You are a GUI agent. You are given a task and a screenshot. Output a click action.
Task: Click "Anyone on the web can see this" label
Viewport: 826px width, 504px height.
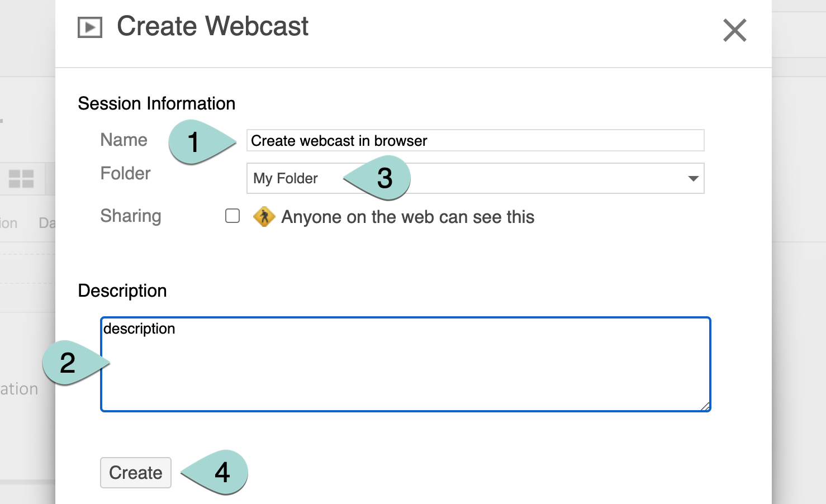407,217
